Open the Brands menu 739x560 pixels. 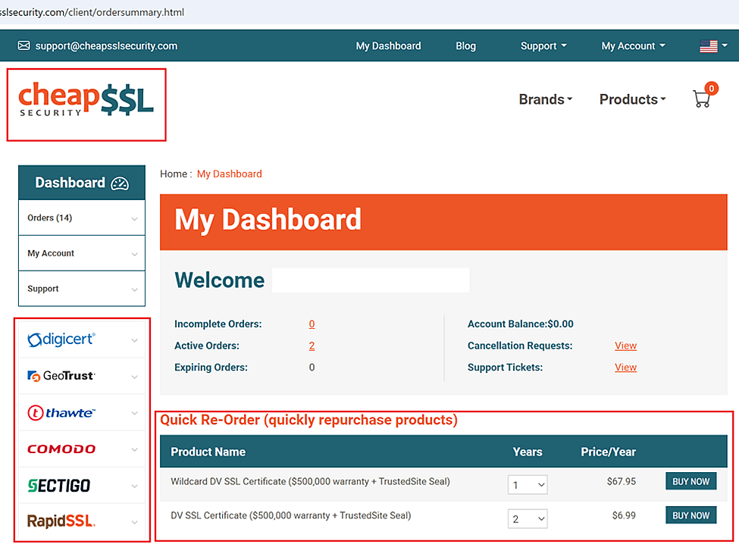pyautogui.click(x=545, y=99)
